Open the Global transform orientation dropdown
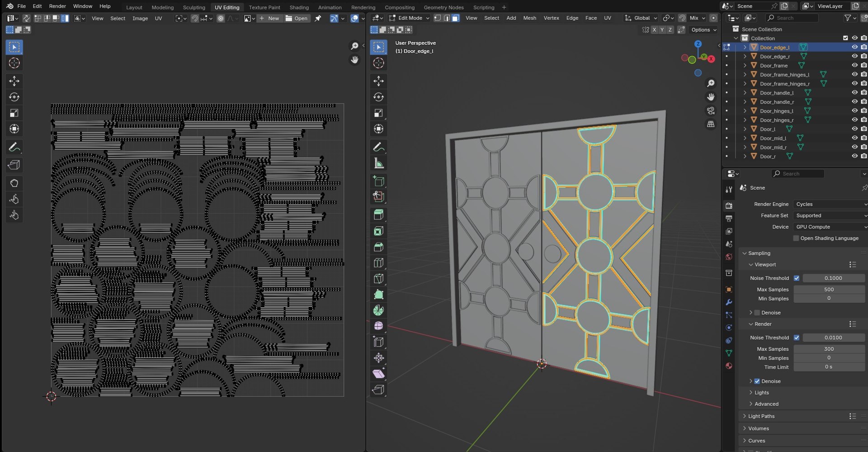 coord(641,18)
